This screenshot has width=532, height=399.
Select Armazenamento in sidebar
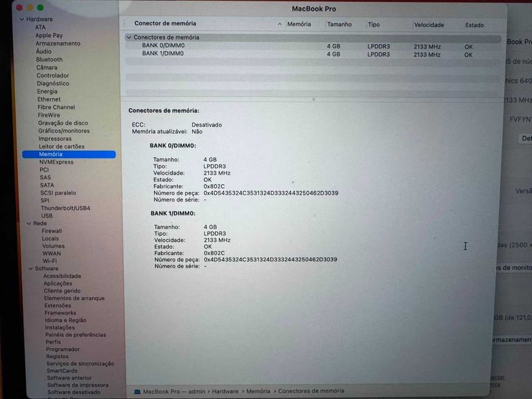tap(58, 43)
